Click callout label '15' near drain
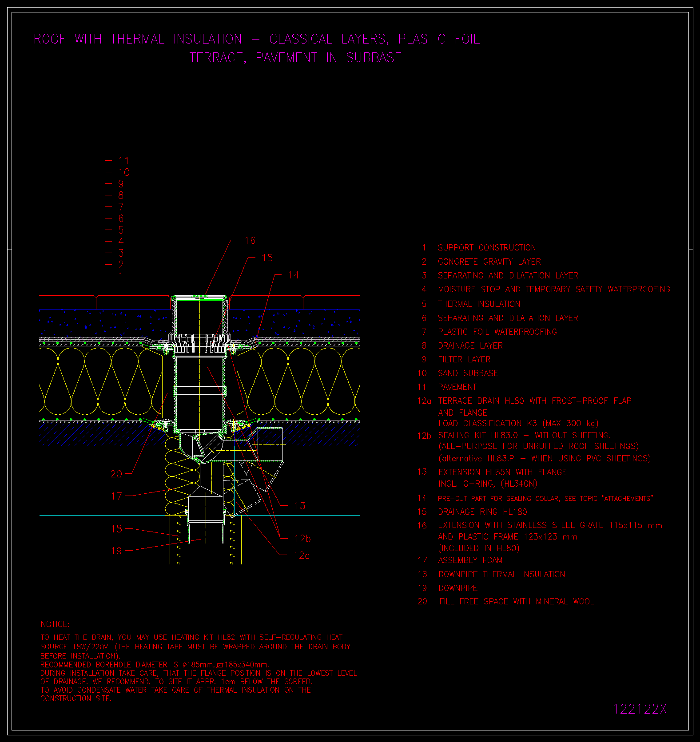This screenshot has width=700, height=742. (x=267, y=258)
